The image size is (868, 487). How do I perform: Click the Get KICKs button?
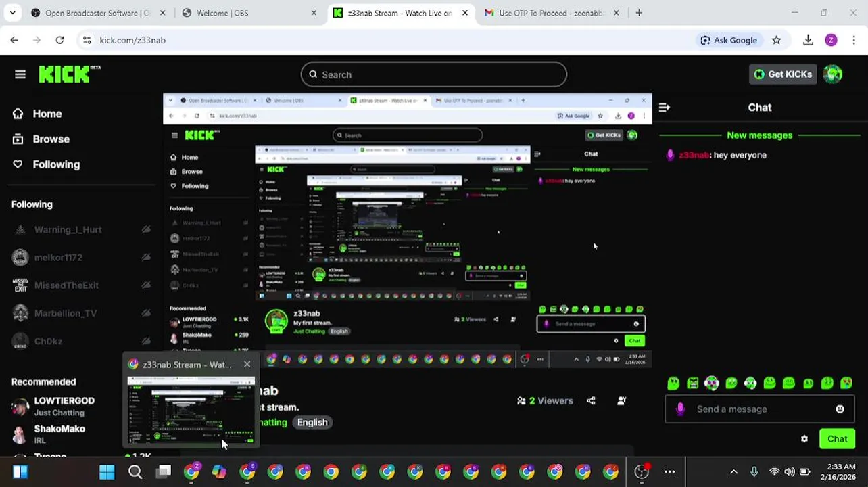(x=783, y=74)
